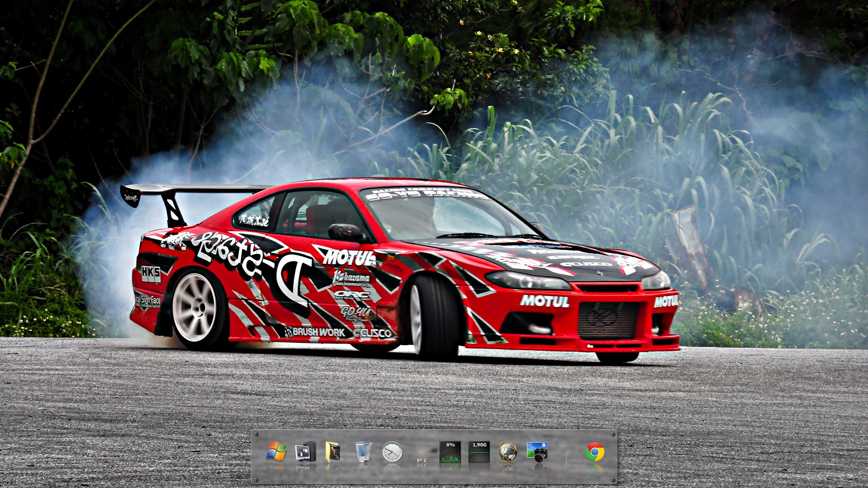868x488 pixels.
Task: Open the My Computer dock icon
Action: 305,451
